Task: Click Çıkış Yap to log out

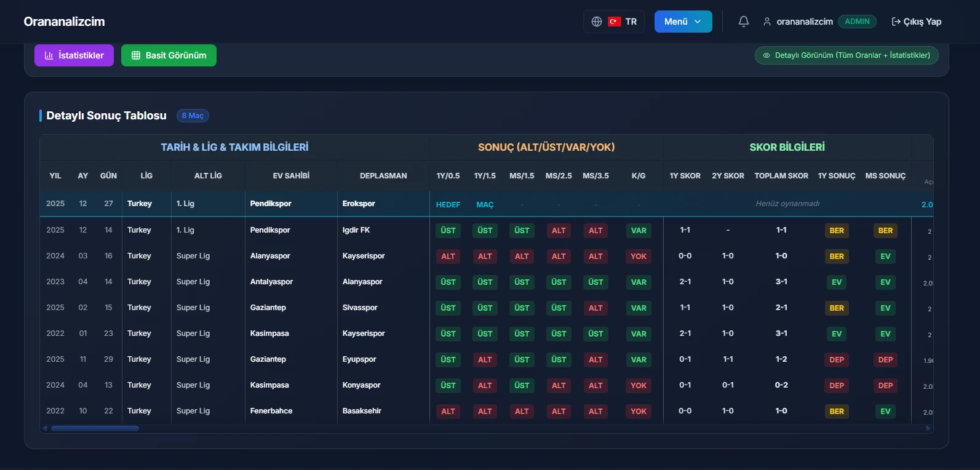Action: tap(916, 22)
